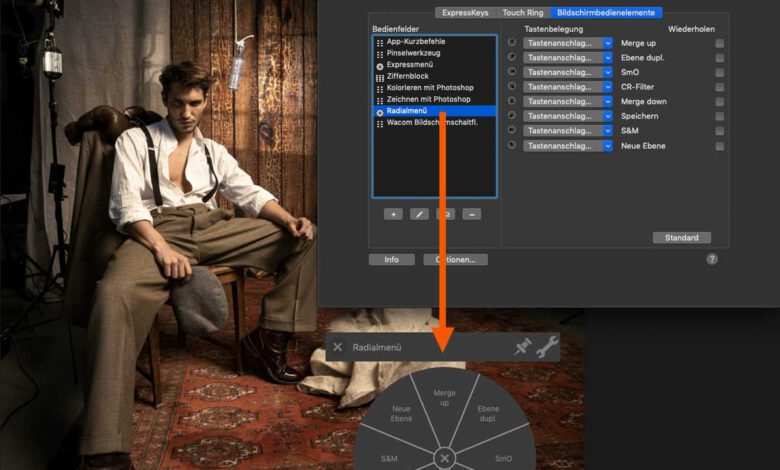The width and height of the screenshot is (780, 470).
Task: Check Wiederholen checkbox for Neue Ebene
Action: 719,146
